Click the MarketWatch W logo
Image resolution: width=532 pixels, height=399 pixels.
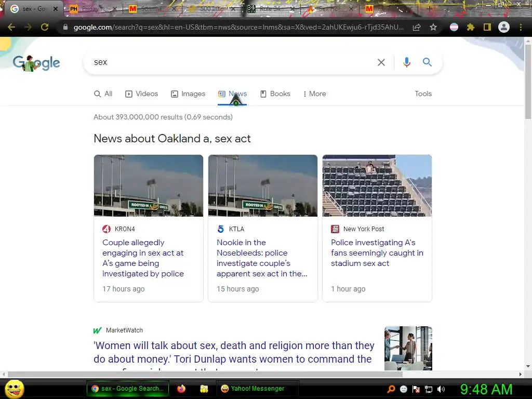point(97,330)
